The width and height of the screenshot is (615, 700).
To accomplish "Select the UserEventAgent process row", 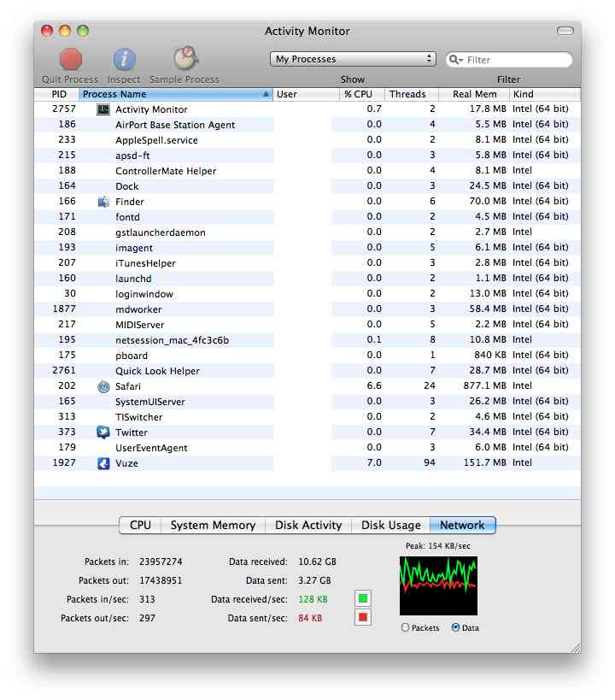I will 307,448.
